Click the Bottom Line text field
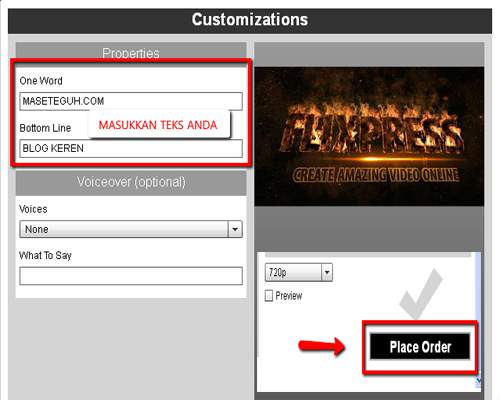The image size is (500, 400). 131,148
